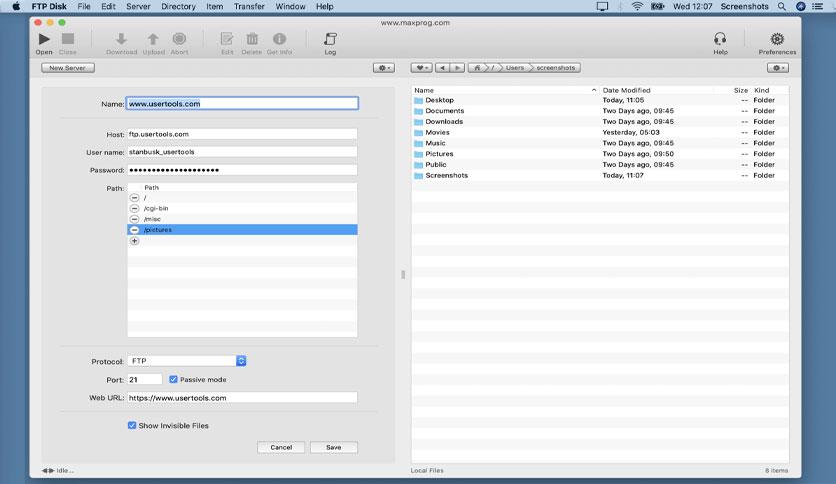Go forward in local file browser
This screenshot has height=484, width=836.
[457, 68]
